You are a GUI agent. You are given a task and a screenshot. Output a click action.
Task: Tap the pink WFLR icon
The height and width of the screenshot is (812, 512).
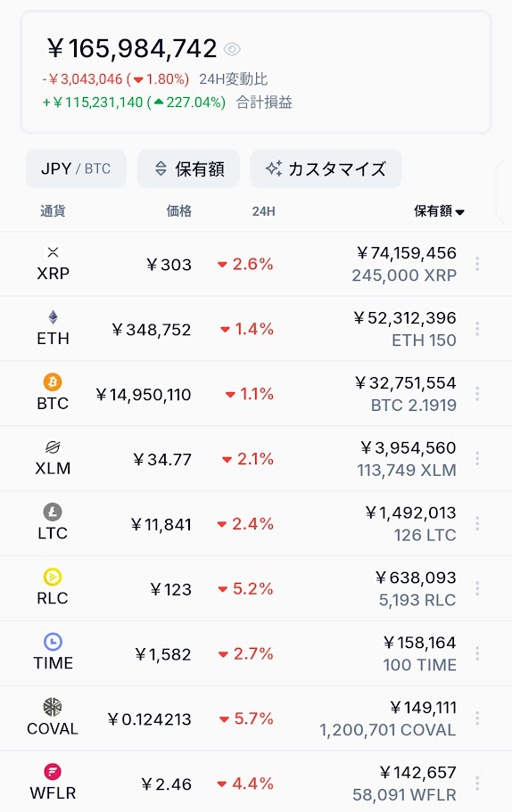53,772
